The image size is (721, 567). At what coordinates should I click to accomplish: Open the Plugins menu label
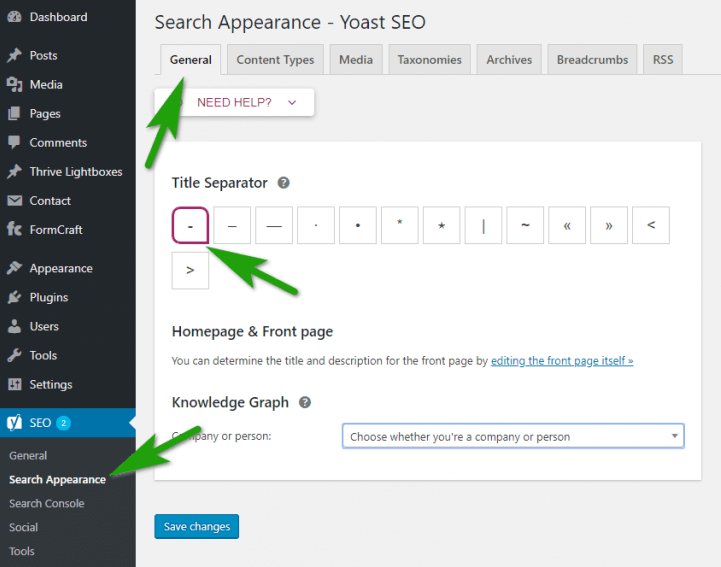tap(49, 298)
